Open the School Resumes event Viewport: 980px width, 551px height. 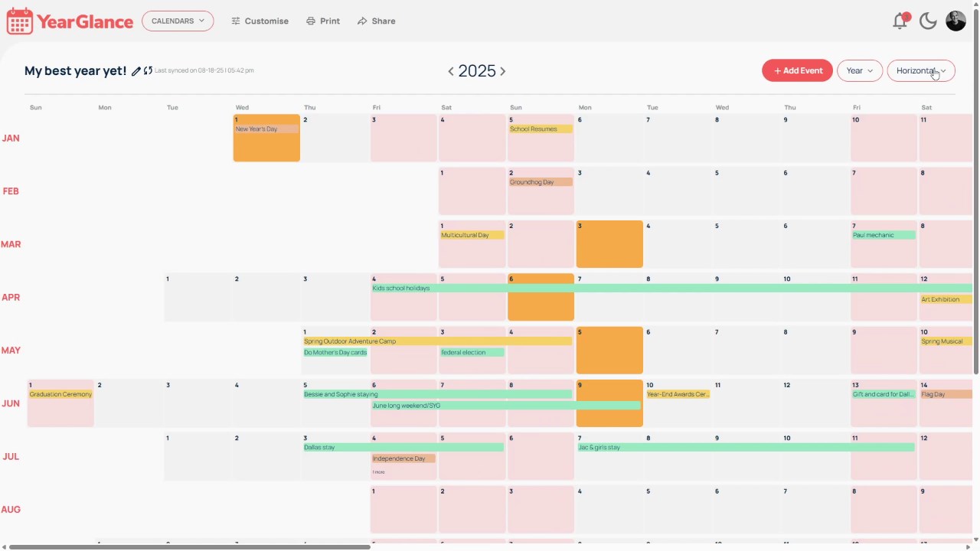click(540, 129)
